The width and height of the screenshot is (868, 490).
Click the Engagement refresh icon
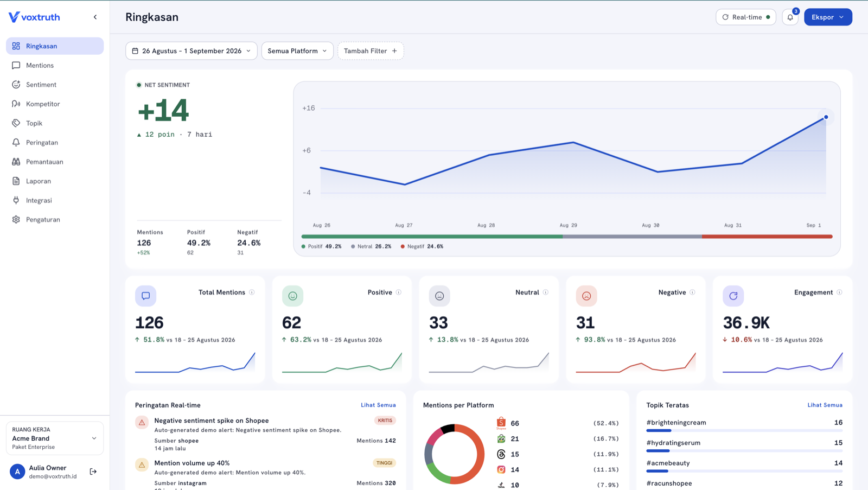[733, 296]
